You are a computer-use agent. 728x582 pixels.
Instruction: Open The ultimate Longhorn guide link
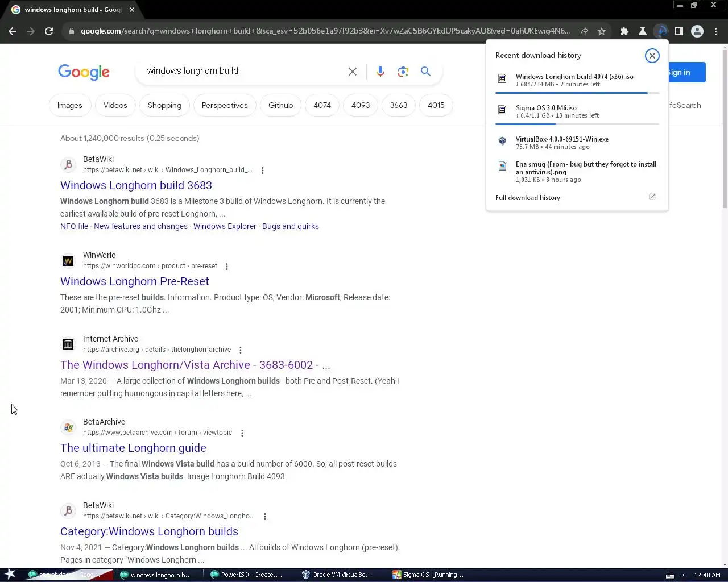coord(133,448)
